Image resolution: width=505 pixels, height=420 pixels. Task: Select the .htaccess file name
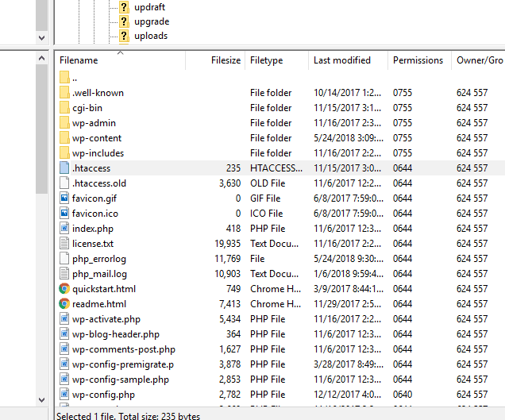(91, 168)
